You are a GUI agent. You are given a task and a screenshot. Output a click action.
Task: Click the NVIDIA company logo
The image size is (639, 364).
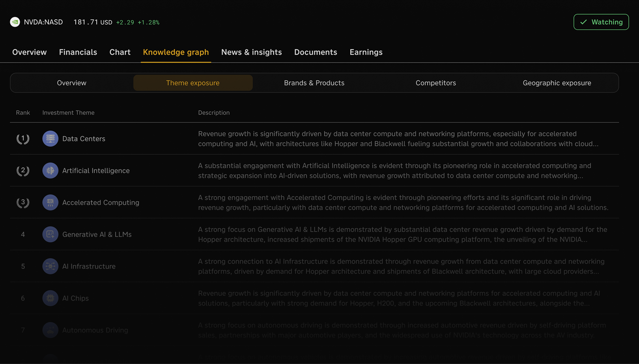[15, 22]
